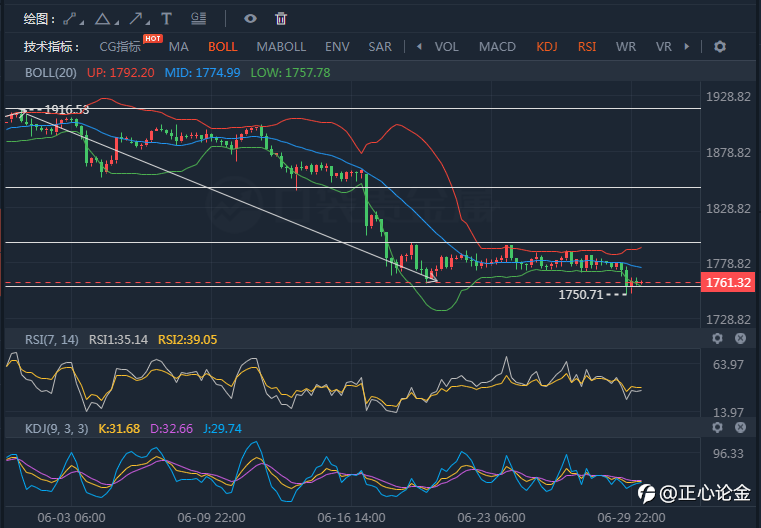Screen dimensions: 761x528
Task: Click the 06-16 14:00 time label
Action: (351, 517)
